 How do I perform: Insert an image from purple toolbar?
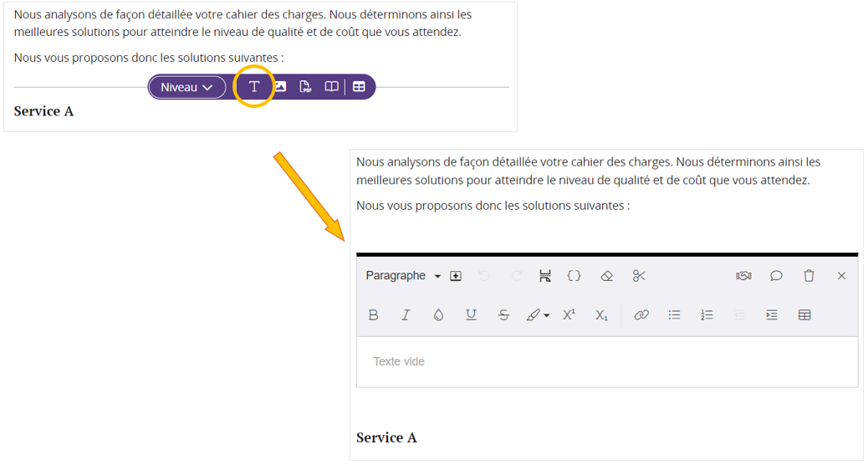click(280, 87)
